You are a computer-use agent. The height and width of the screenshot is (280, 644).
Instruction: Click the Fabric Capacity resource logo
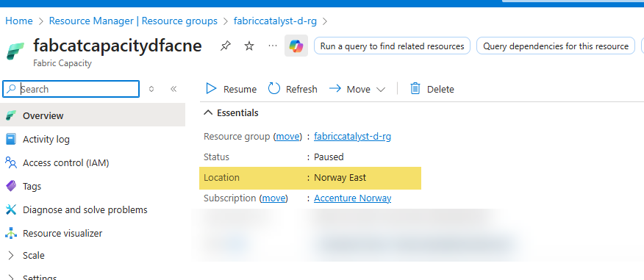click(15, 51)
